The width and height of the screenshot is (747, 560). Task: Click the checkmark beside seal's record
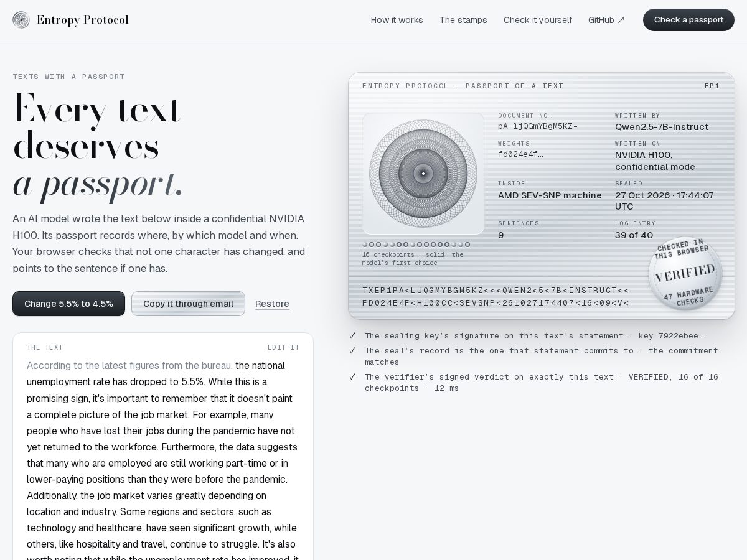pyautogui.click(x=352, y=351)
